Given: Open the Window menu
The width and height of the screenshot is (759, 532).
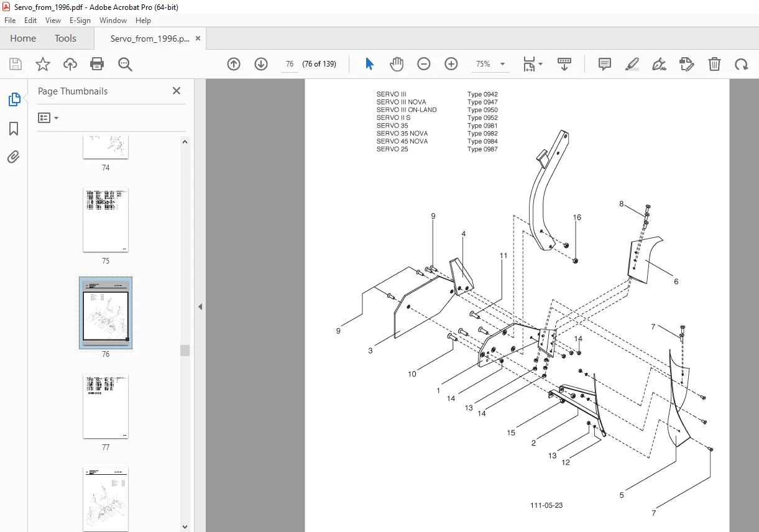Looking at the screenshot, I should pyautogui.click(x=113, y=21).
